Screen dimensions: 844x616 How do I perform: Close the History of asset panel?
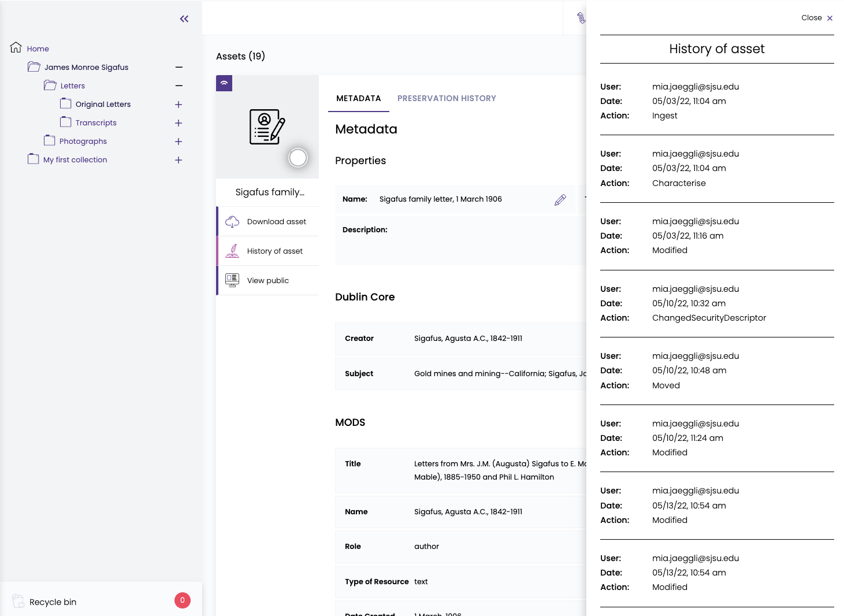point(816,18)
